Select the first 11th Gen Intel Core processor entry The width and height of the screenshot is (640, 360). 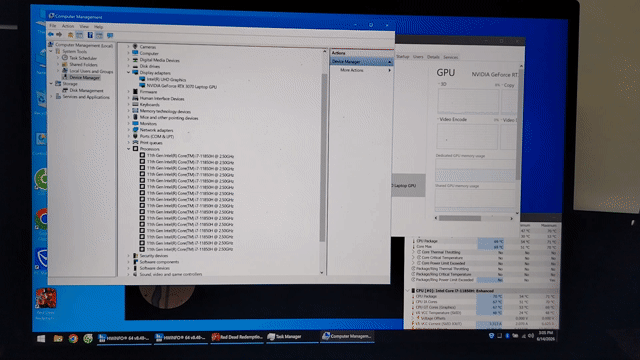point(187,156)
